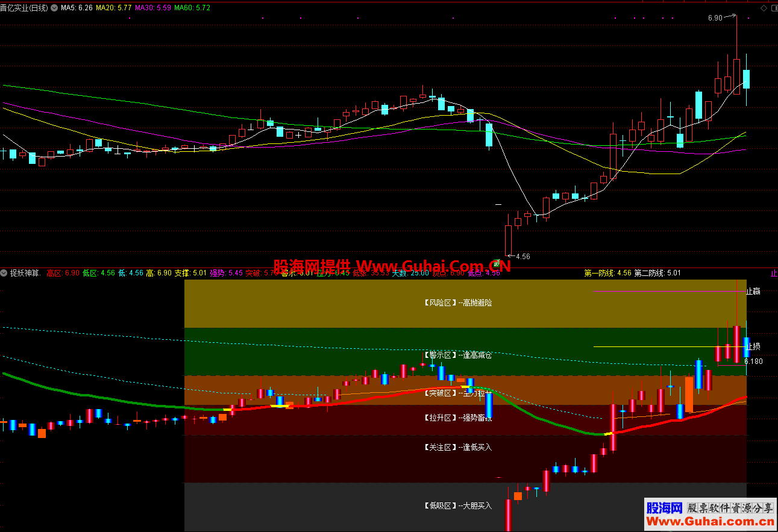778x532 pixels.
Task: Click the 【风险区】--高抛避险 zone label
Action: click(x=457, y=302)
